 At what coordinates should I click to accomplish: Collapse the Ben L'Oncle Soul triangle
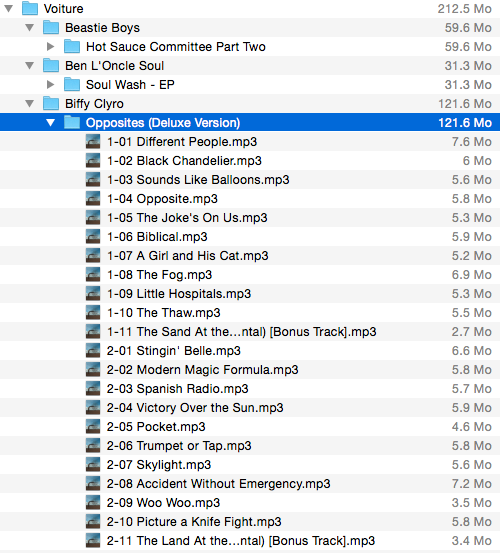click(x=30, y=66)
